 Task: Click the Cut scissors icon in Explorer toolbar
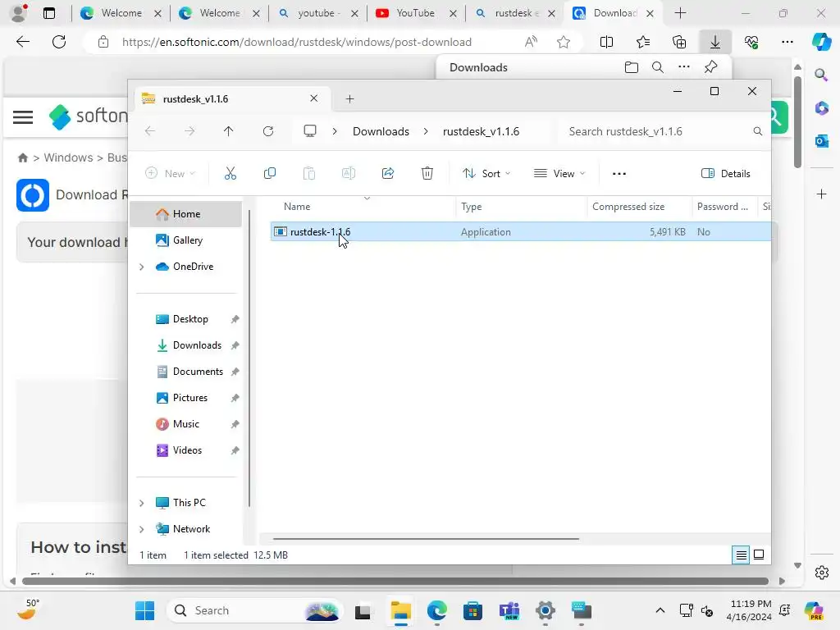[231, 174]
